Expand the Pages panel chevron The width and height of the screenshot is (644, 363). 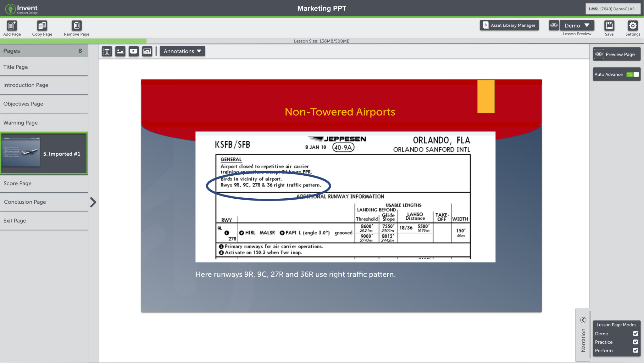pos(93,202)
